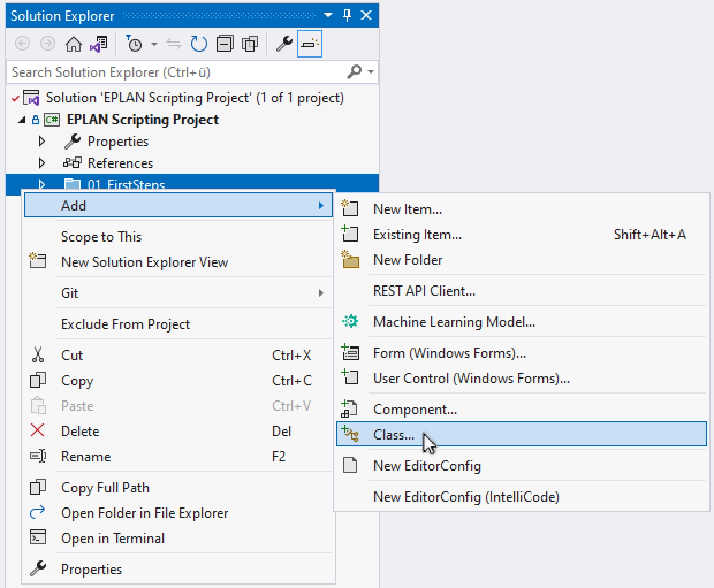Screen dimensions: 714x588
Task: Choose Scope to This
Action: click(x=178, y=236)
